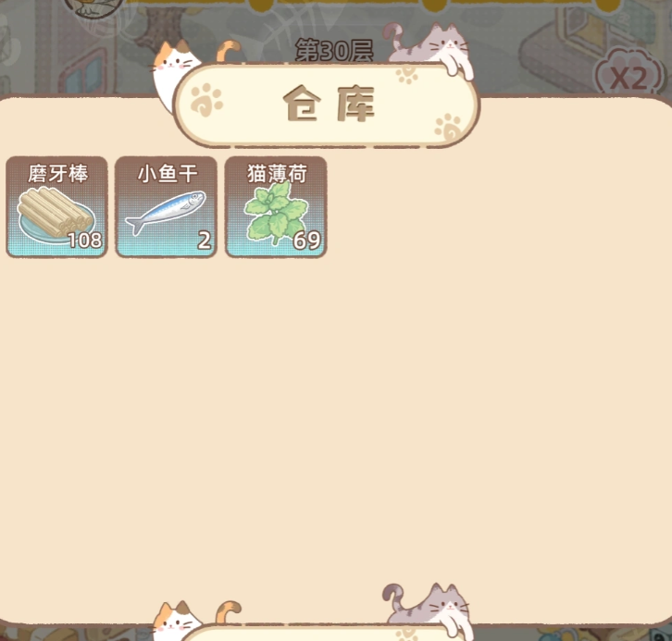Click the golden progress bar at the top
The image size is (672, 641).
coord(373,5)
